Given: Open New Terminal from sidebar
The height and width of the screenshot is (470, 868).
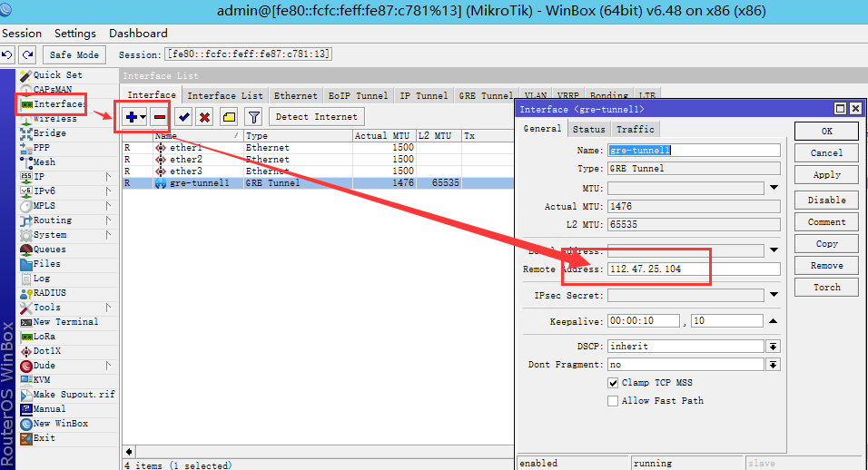Looking at the screenshot, I should point(65,321).
